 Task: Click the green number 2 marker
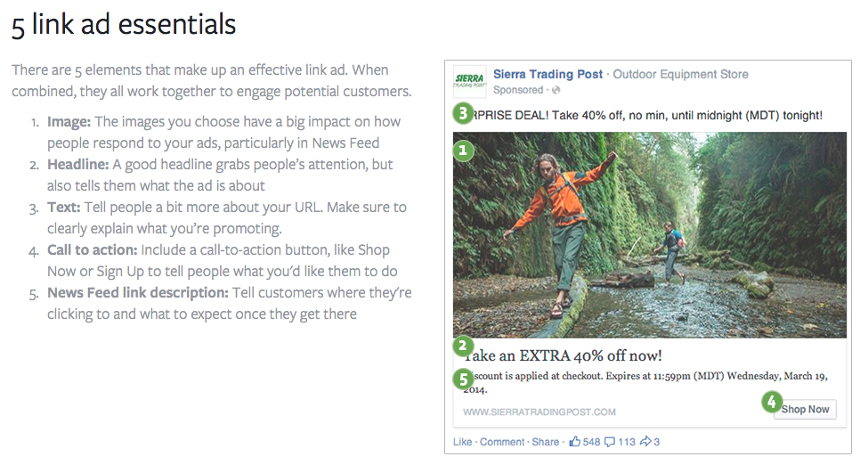463,347
